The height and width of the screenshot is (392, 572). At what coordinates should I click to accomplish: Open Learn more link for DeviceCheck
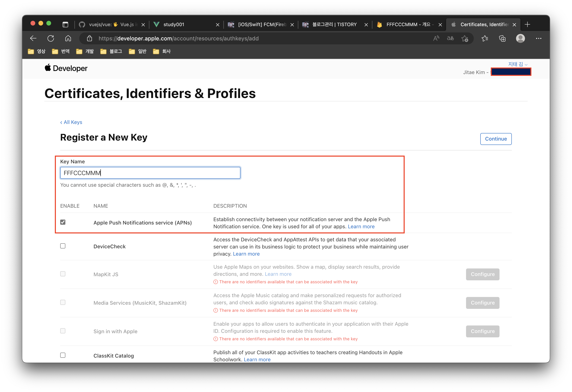(246, 254)
